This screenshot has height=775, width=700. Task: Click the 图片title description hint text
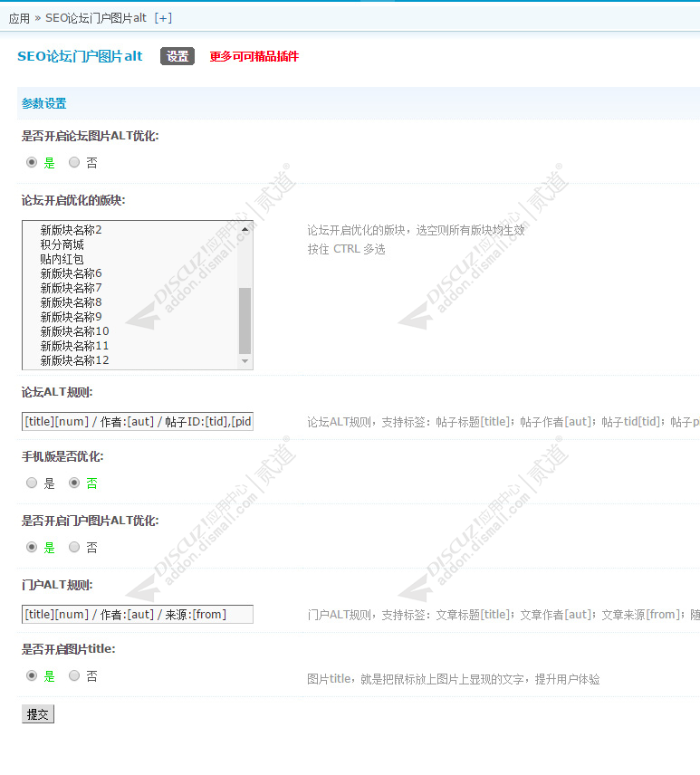click(x=454, y=679)
